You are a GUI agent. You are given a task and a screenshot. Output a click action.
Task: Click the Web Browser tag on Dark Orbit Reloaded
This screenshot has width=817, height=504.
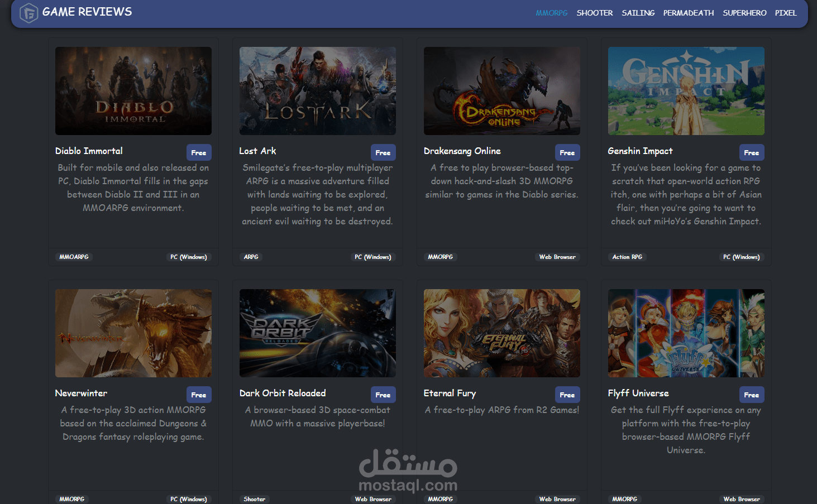click(x=373, y=499)
